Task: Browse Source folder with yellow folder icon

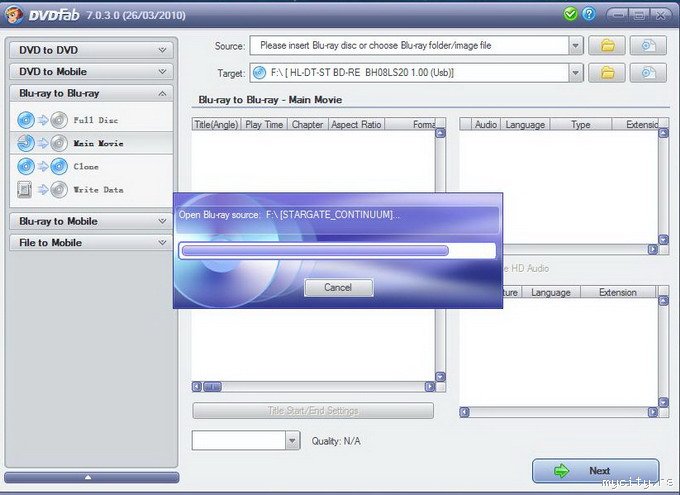Action: (x=607, y=46)
